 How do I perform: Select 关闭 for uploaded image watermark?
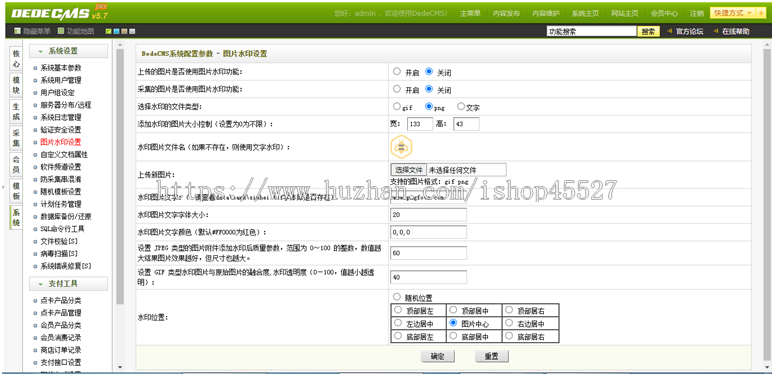pos(429,72)
